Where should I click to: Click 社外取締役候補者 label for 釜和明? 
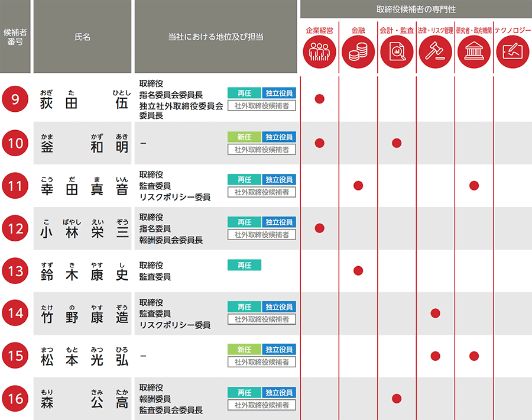262,150
